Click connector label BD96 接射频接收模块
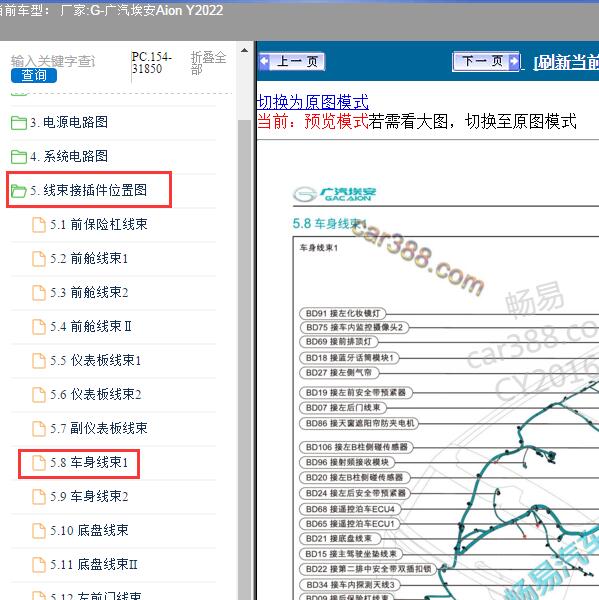Screen dimensions: 599x600 click(347, 462)
